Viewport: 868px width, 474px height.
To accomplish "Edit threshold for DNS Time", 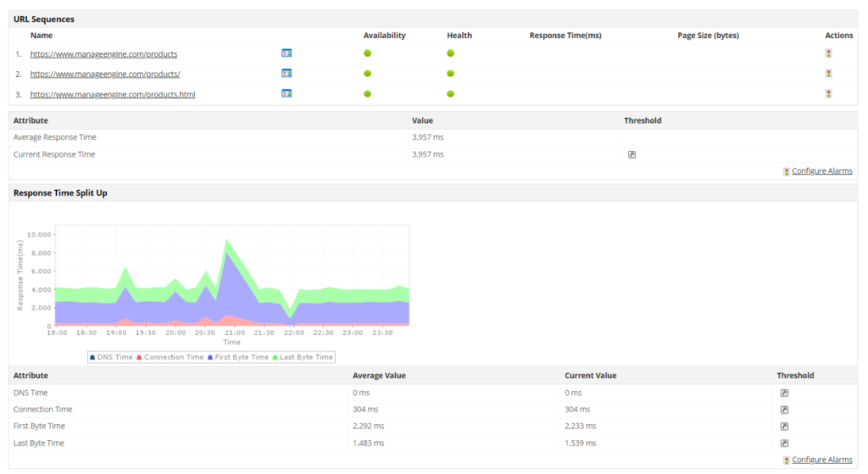I will (784, 393).
